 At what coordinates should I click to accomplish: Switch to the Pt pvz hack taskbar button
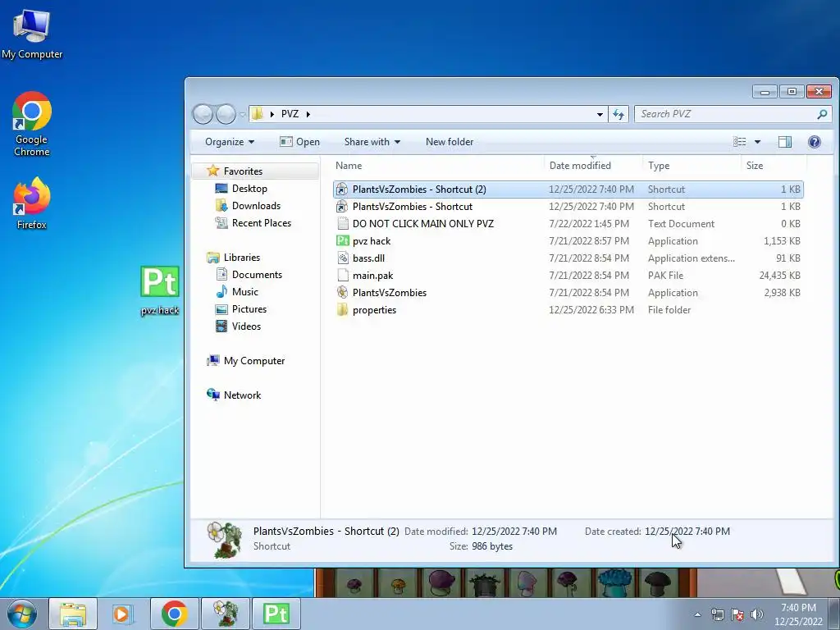(276, 614)
